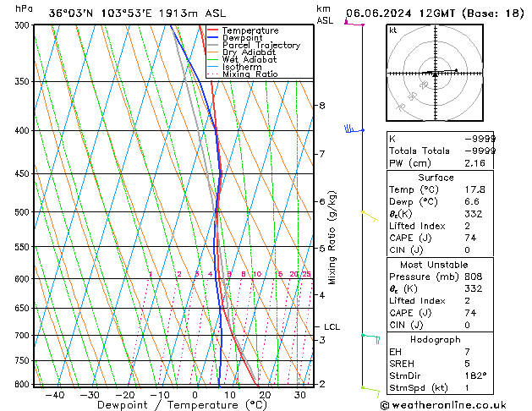
Task: Click the date header '06.06.2024 12GMT (Base: 18)'
Action: tap(435, 14)
